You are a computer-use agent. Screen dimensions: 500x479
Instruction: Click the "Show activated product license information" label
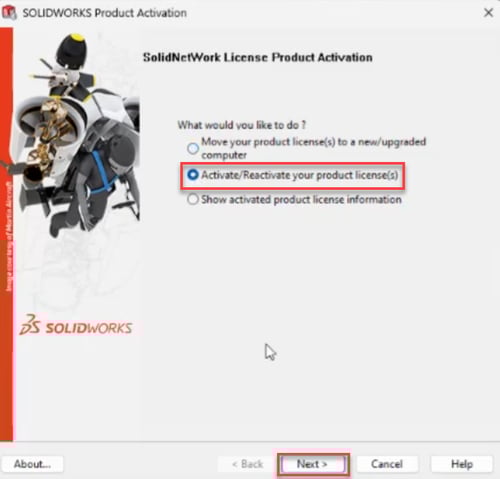tap(301, 199)
